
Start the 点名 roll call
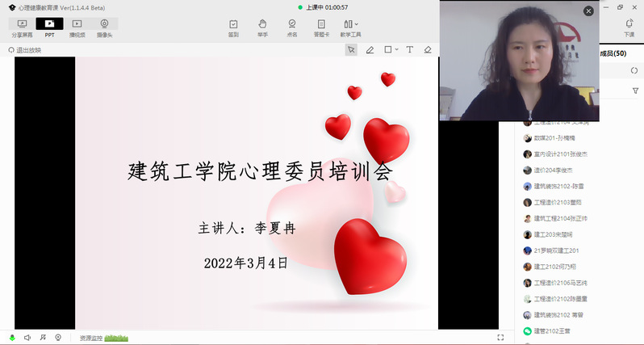point(291,28)
